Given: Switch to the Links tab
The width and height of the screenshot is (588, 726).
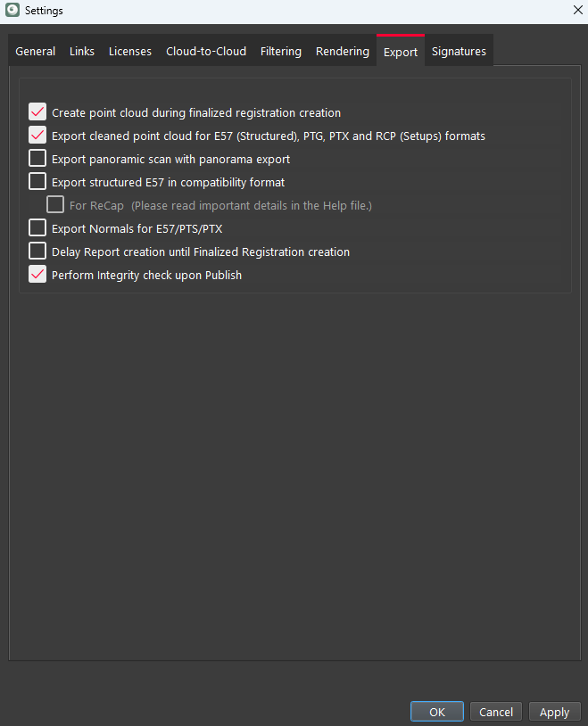Looking at the screenshot, I should (x=82, y=52).
